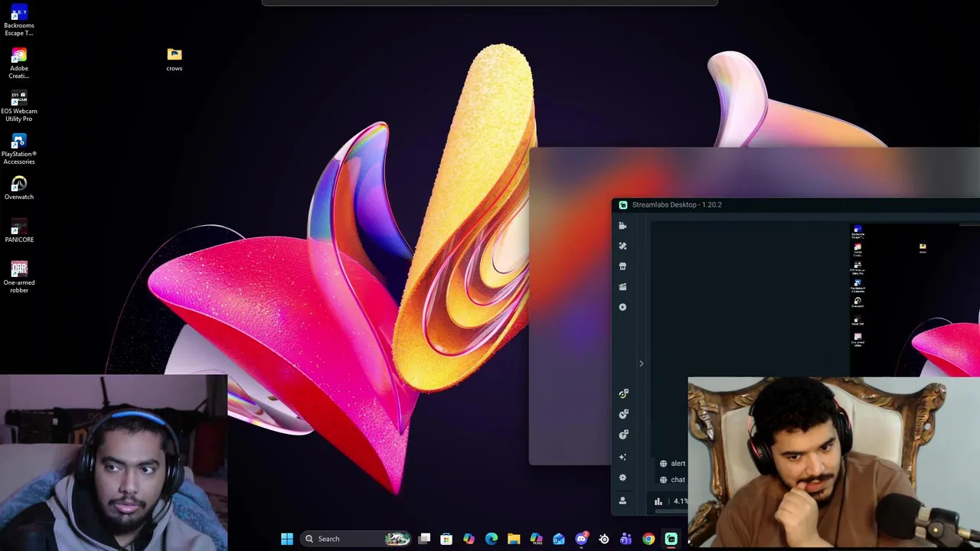Launch Microsoft Edge from the taskbar
The height and width of the screenshot is (551, 980).
[x=492, y=539]
